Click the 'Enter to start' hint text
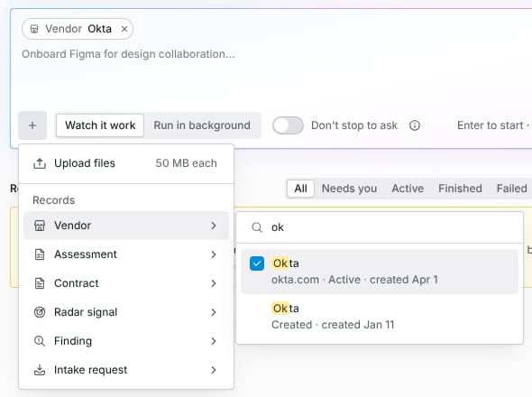The height and width of the screenshot is (397, 532). 490,125
